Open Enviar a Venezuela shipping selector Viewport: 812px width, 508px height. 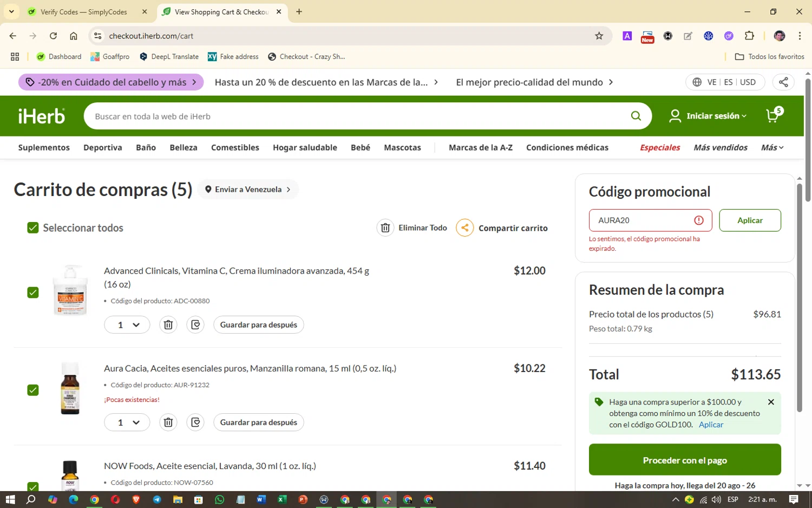(x=248, y=190)
